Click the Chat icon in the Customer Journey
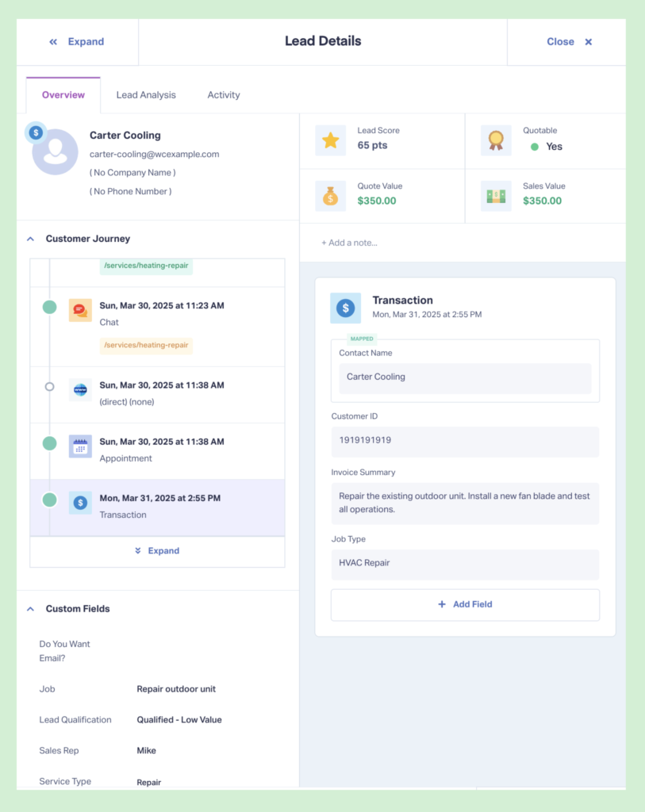 [80, 310]
